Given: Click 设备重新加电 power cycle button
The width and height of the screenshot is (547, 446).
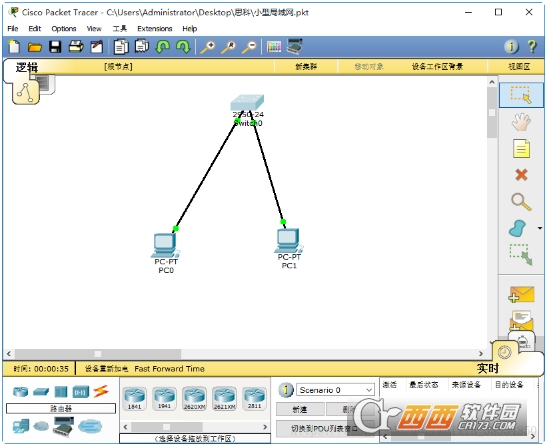Looking at the screenshot, I should pos(107,369).
